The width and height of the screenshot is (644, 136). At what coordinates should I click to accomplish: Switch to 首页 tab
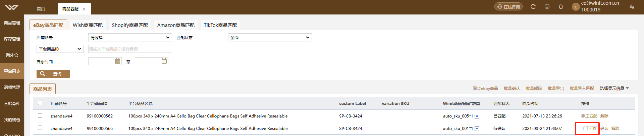click(41, 9)
